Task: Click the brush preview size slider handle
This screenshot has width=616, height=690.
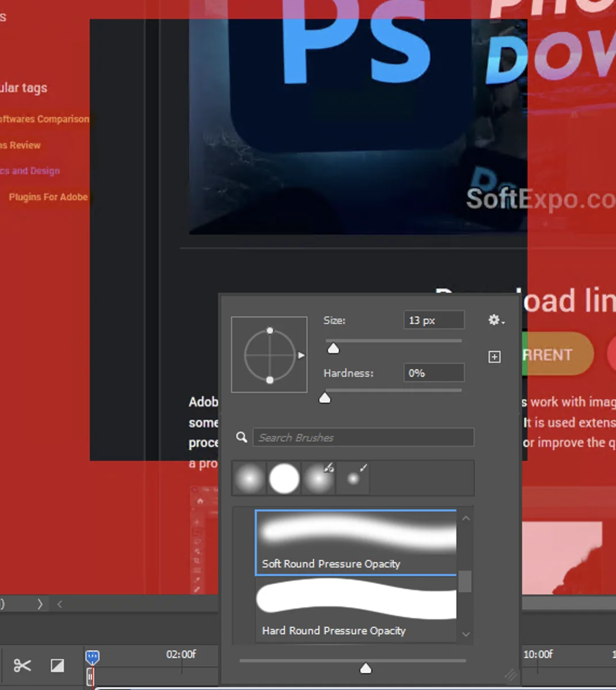Action: click(366, 668)
